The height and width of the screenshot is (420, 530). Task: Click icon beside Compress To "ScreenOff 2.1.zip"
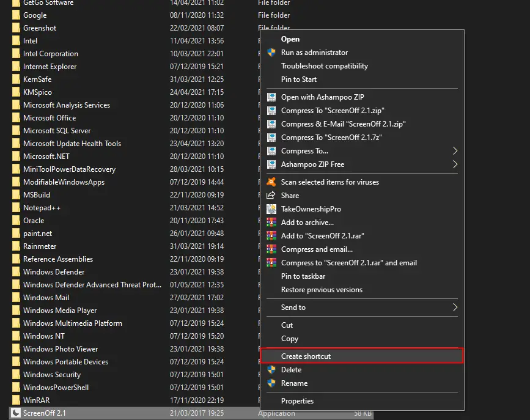(x=271, y=111)
